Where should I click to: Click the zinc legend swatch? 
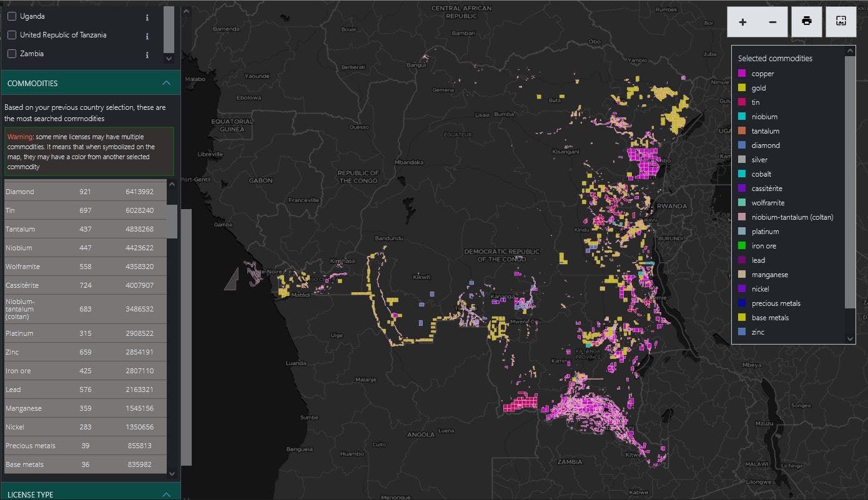coord(742,332)
